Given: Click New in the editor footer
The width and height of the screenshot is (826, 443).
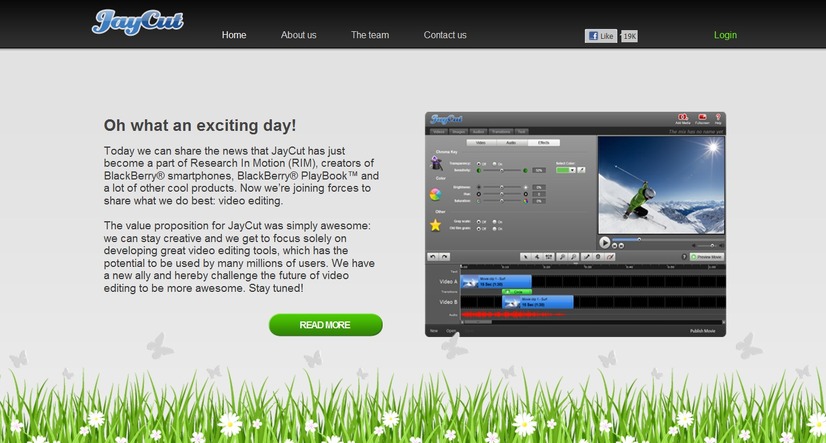Looking at the screenshot, I should [434, 331].
